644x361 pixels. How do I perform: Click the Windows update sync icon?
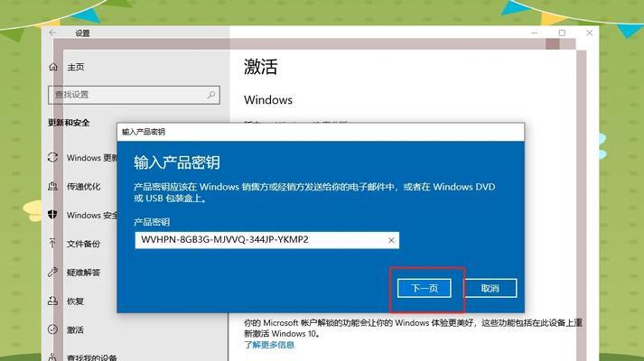point(52,158)
